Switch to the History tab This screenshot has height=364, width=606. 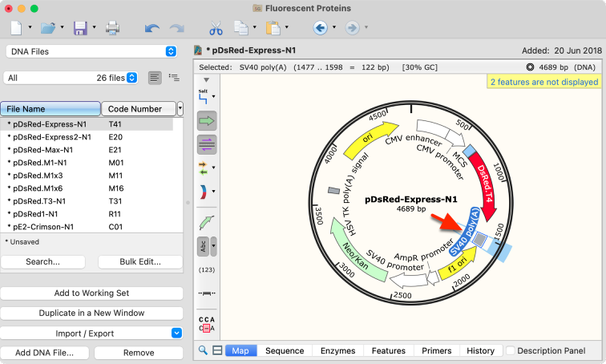pyautogui.click(x=480, y=350)
